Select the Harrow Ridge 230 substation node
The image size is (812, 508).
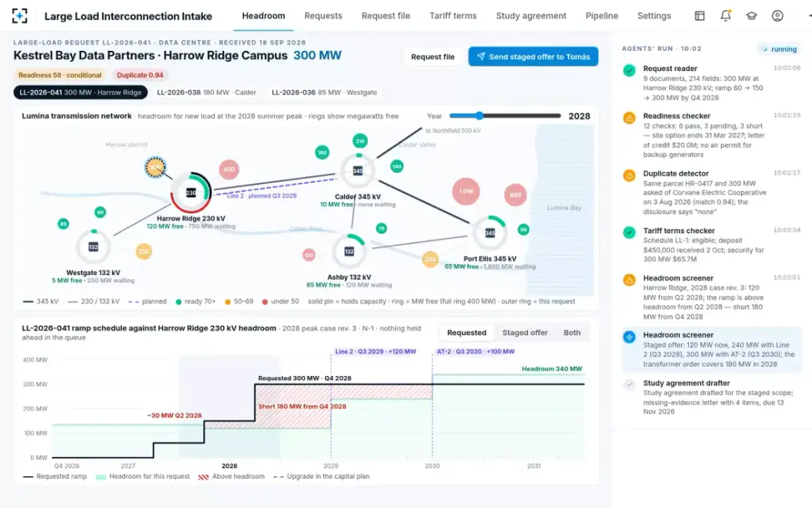coord(191,193)
